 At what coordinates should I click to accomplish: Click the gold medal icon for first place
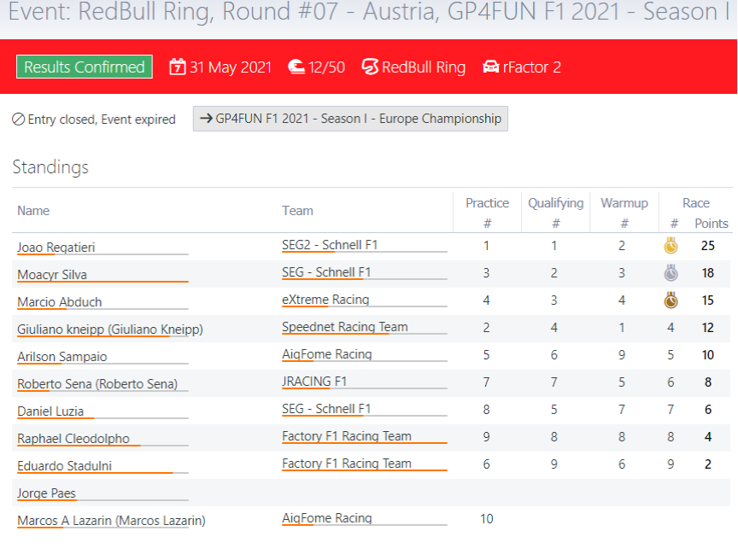[x=671, y=246]
